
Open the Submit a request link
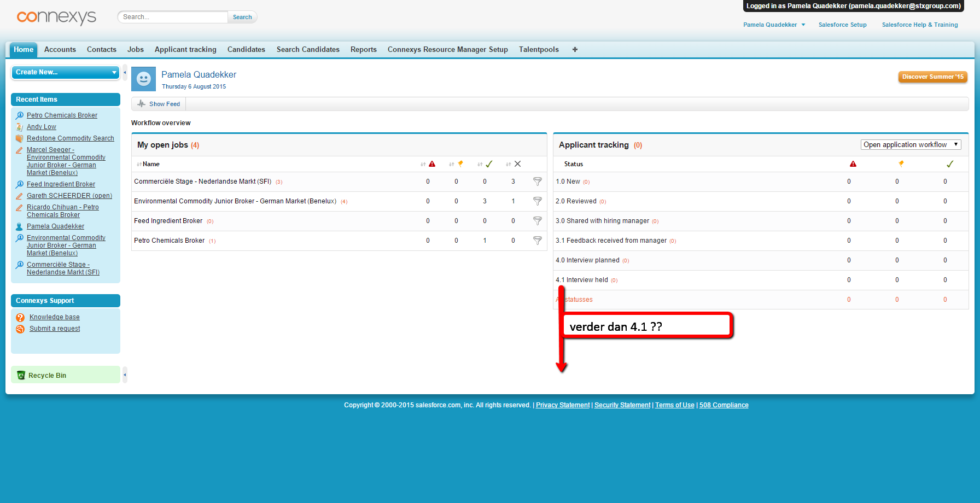click(x=55, y=329)
